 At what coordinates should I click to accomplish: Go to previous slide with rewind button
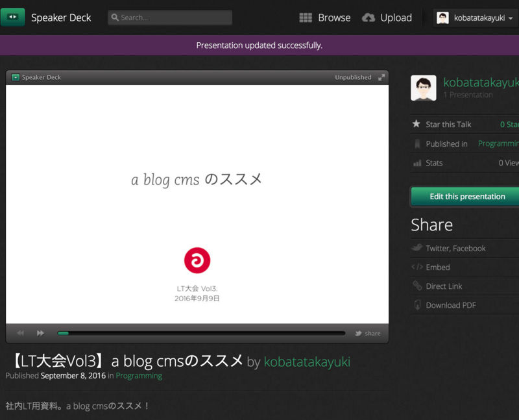[21, 333]
